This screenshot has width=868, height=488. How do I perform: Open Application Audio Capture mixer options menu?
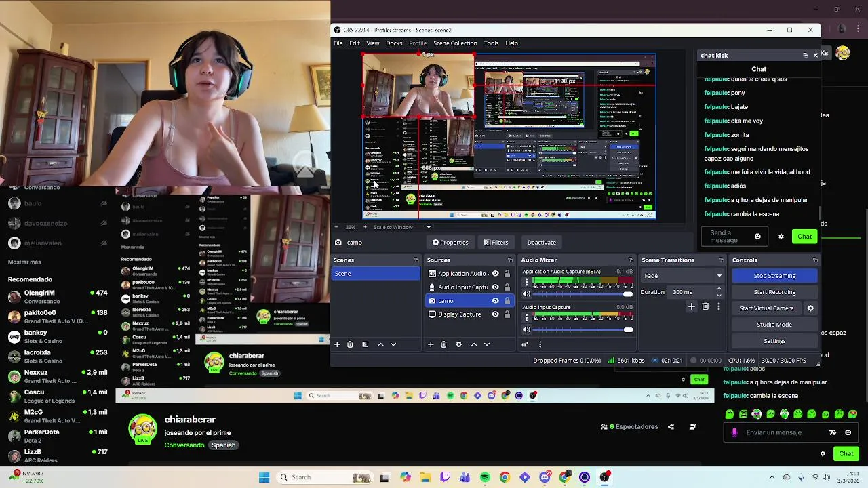tap(526, 281)
